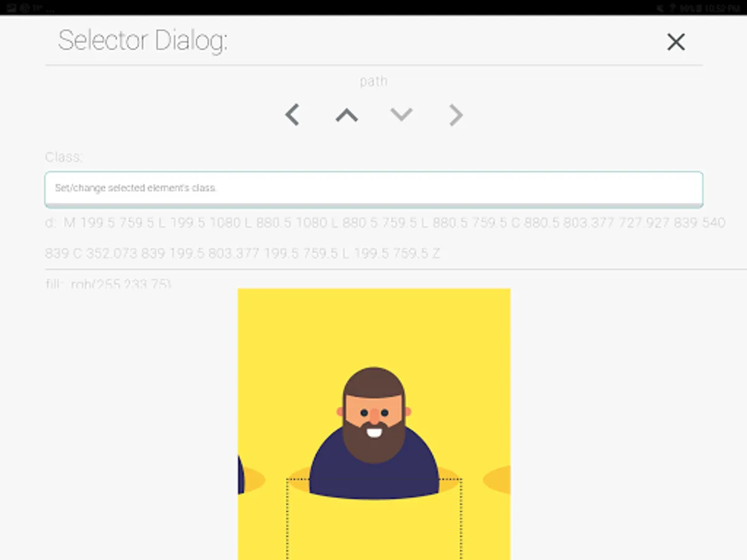Viewport: 747px width, 560px height.
Task: Focus the Class input field
Action: point(374,189)
